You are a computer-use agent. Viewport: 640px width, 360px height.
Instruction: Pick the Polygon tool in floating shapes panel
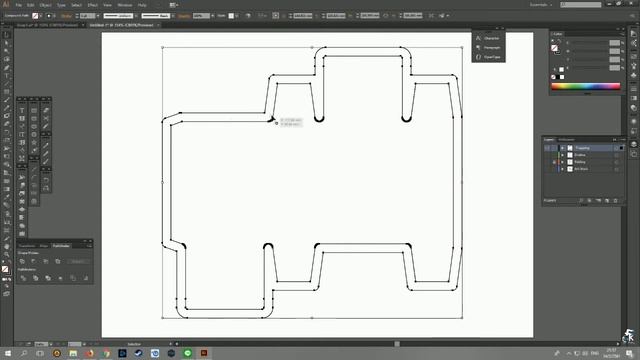pos(34,134)
